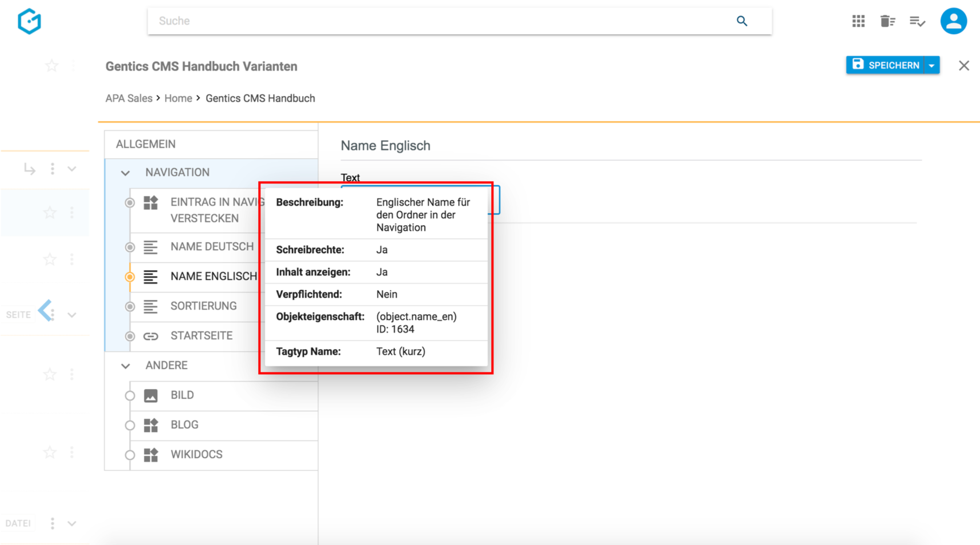
Task: Click the sub-folder arrow icon in sidebar
Action: pos(30,169)
